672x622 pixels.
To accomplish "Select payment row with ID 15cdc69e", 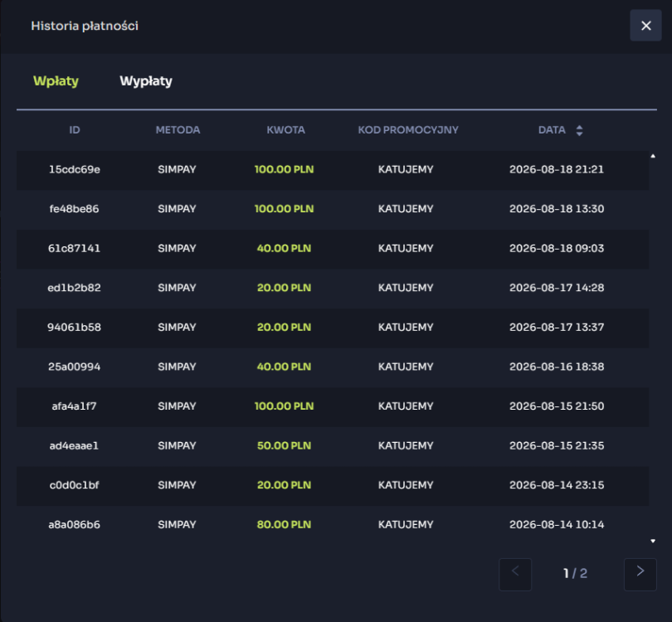I will (x=333, y=170).
